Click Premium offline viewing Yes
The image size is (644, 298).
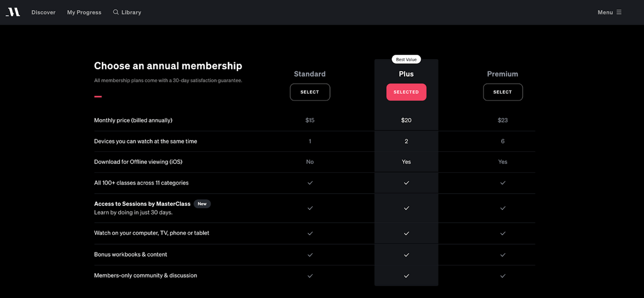(x=503, y=162)
